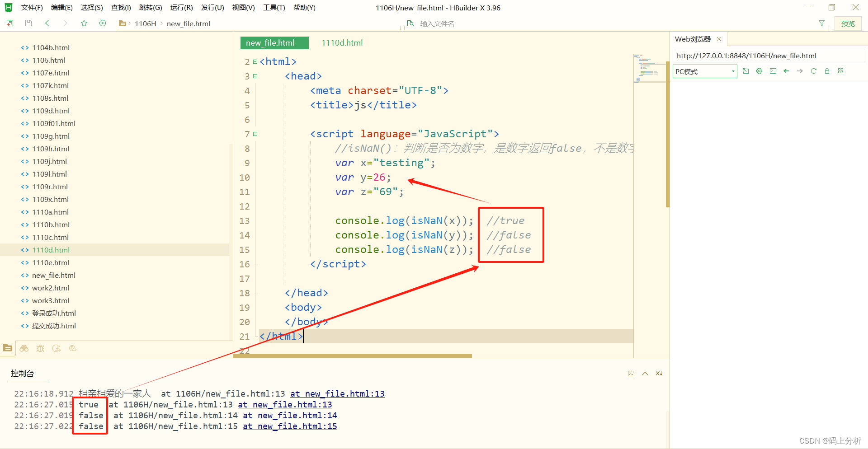Open work2.html in file tree

[51, 288]
